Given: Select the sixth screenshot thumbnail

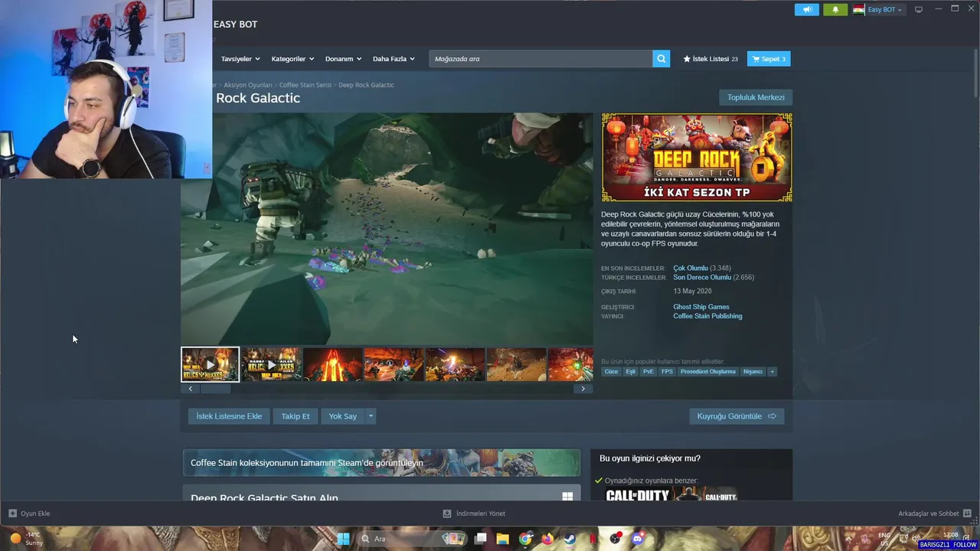Looking at the screenshot, I should pyautogui.click(x=516, y=364).
